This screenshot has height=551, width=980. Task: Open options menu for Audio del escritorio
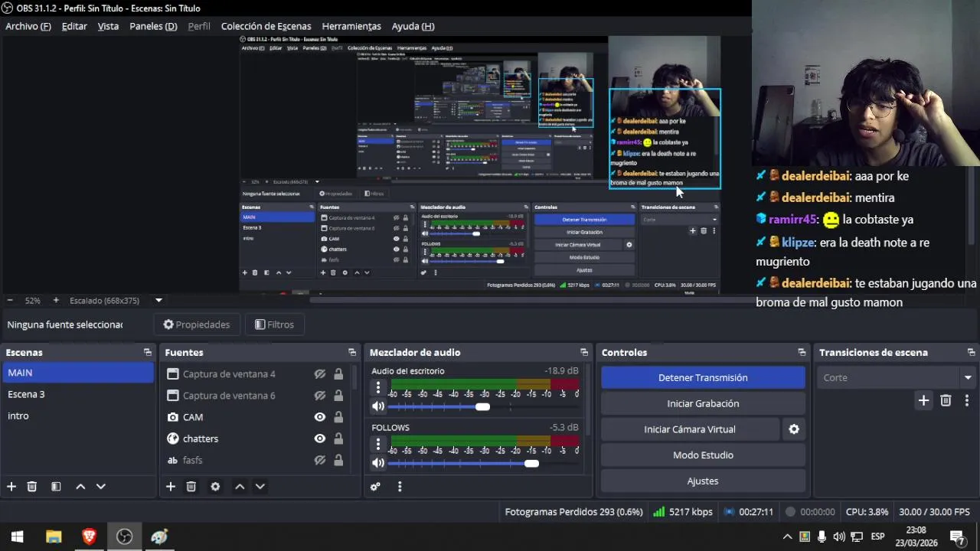tap(378, 388)
